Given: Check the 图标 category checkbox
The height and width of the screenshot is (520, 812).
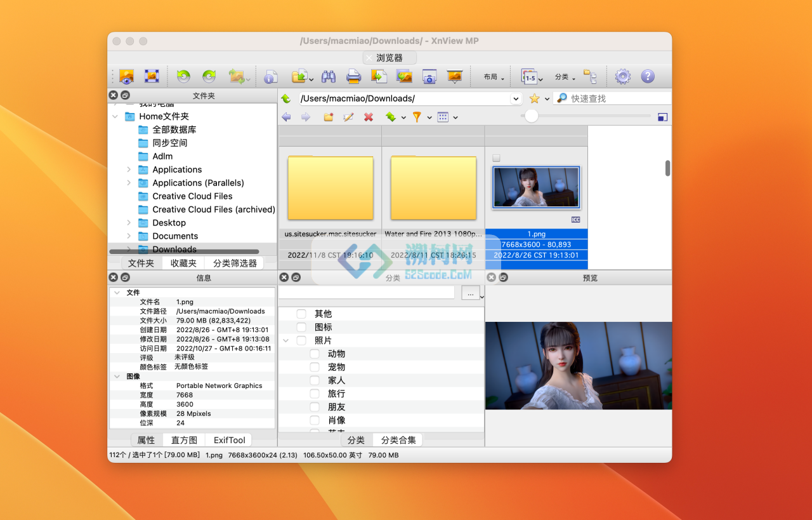Looking at the screenshot, I should click(x=301, y=327).
